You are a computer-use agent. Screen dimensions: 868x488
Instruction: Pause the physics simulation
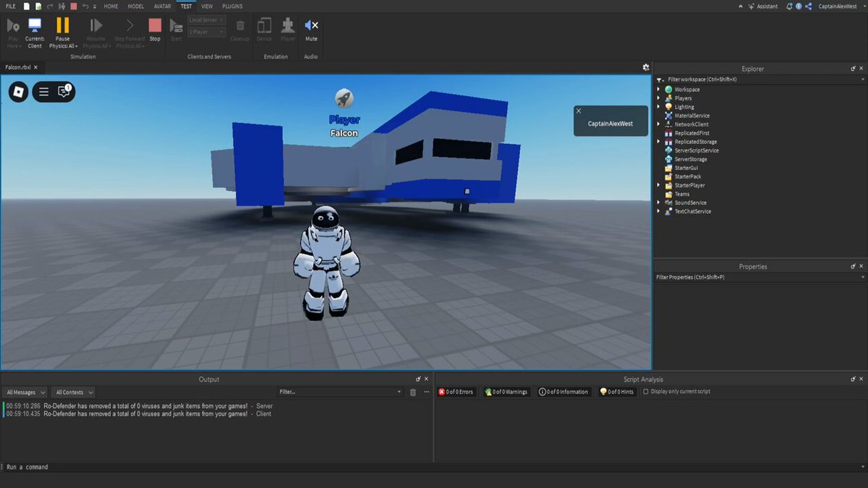(63, 33)
